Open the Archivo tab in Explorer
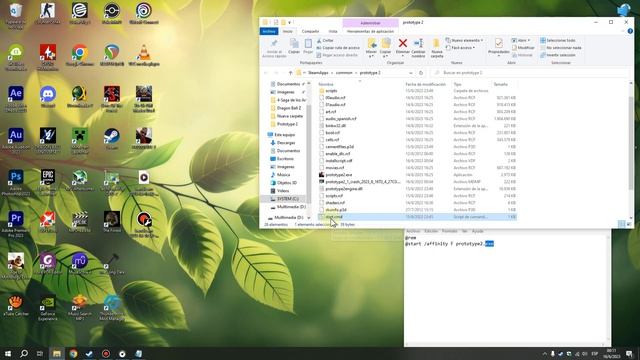Image resolution: width=640 pixels, height=360 pixels. pos(269,31)
